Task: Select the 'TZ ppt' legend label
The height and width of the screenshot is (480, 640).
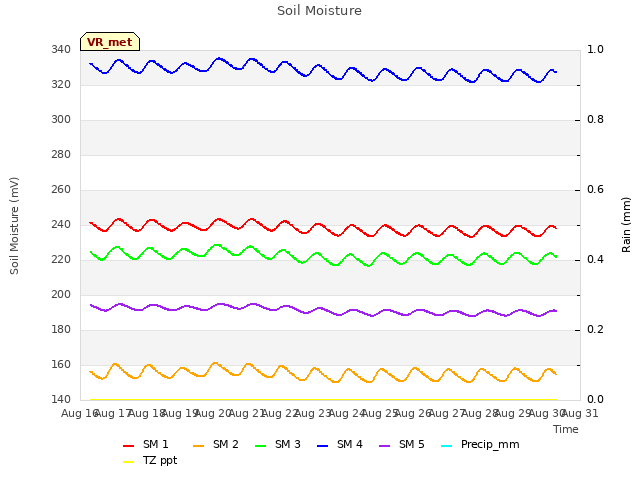Action: (160, 460)
